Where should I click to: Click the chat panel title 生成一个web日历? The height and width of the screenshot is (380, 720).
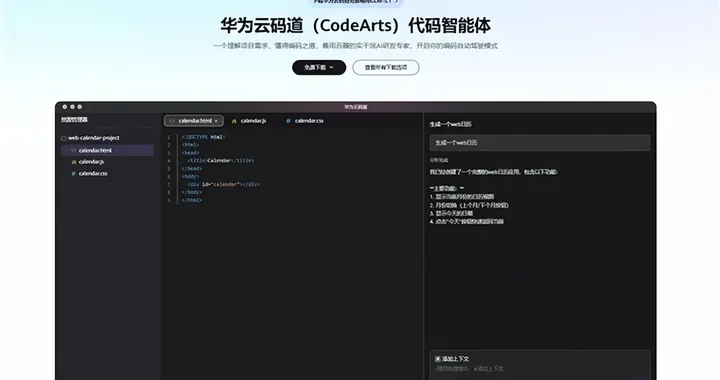[x=450, y=124]
